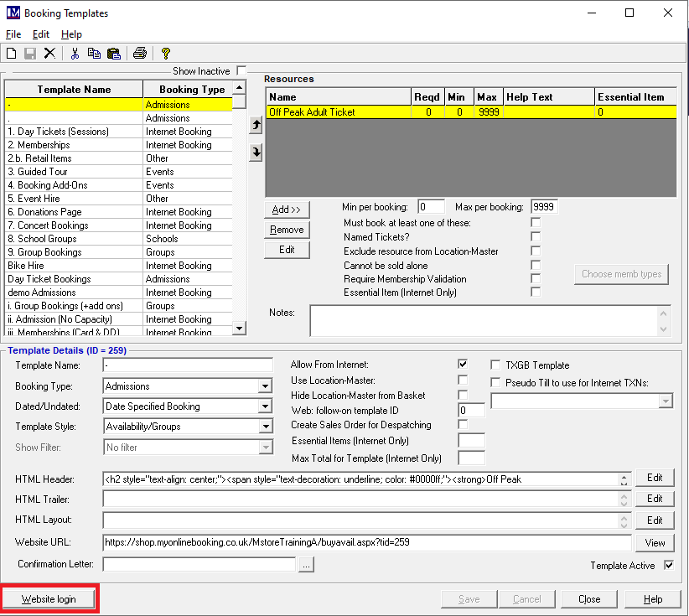Open the File menu

pyautogui.click(x=13, y=34)
